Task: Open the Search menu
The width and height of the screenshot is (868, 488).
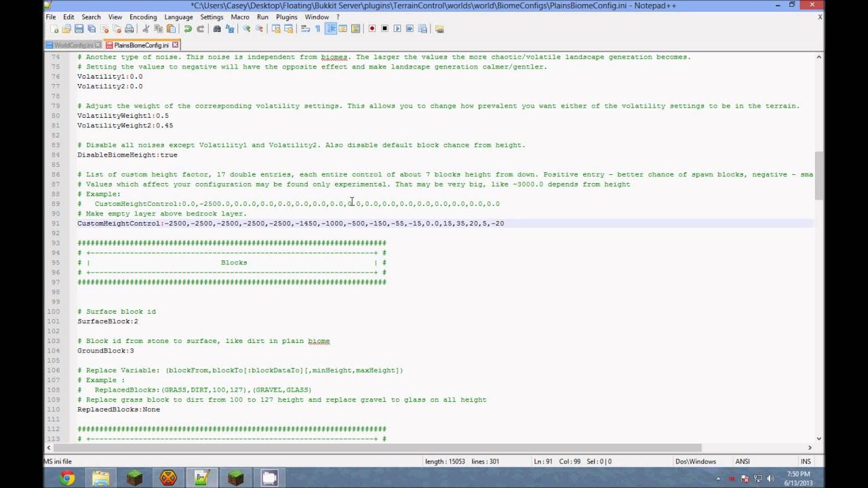Action: 91,17
